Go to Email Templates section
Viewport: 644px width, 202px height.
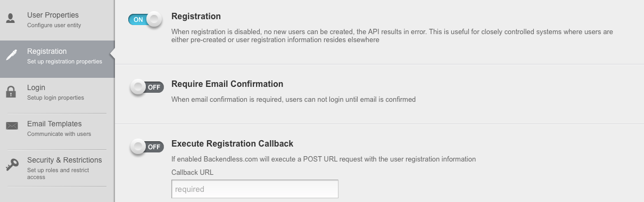click(57, 128)
